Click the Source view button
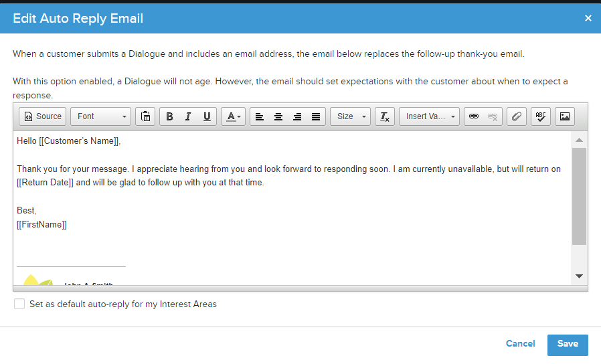Viewport: 601px width, 364px height. pyautogui.click(x=43, y=116)
